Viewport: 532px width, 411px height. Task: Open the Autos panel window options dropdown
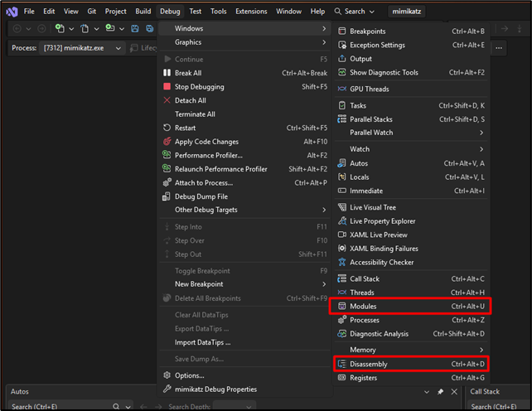click(427, 392)
